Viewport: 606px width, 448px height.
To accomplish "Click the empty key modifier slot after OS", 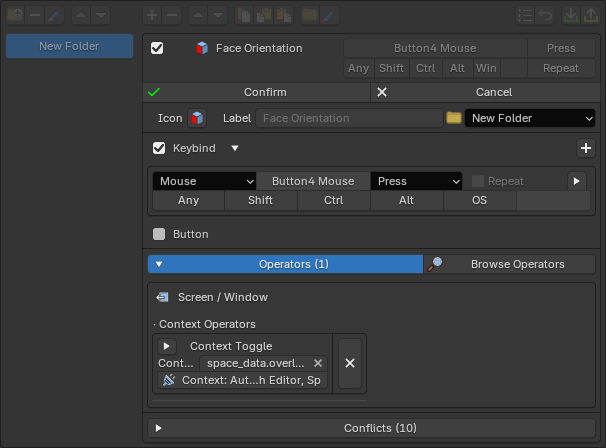I will coord(553,200).
